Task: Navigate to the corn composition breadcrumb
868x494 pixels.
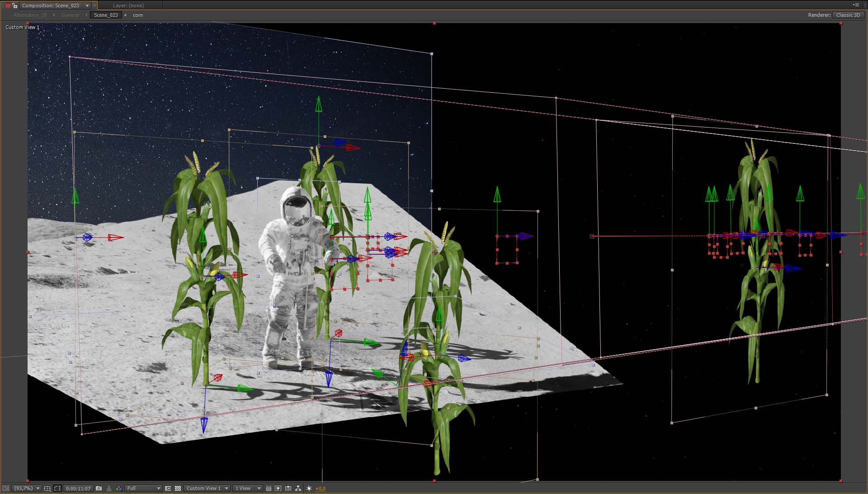Action: pyautogui.click(x=138, y=15)
